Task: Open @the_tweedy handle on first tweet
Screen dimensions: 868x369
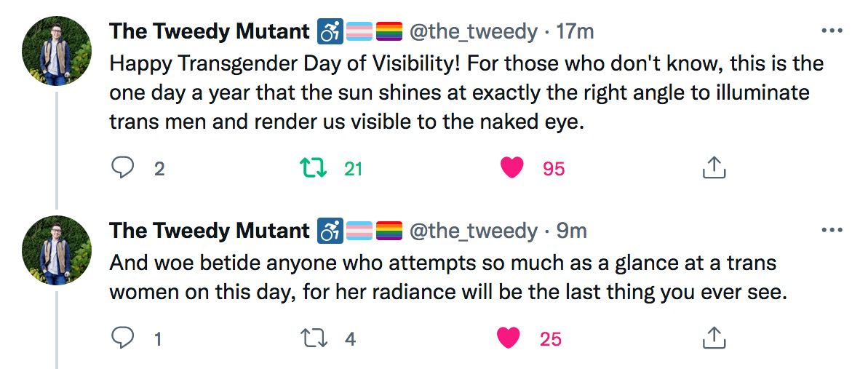Action: click(x=474, y=32)
